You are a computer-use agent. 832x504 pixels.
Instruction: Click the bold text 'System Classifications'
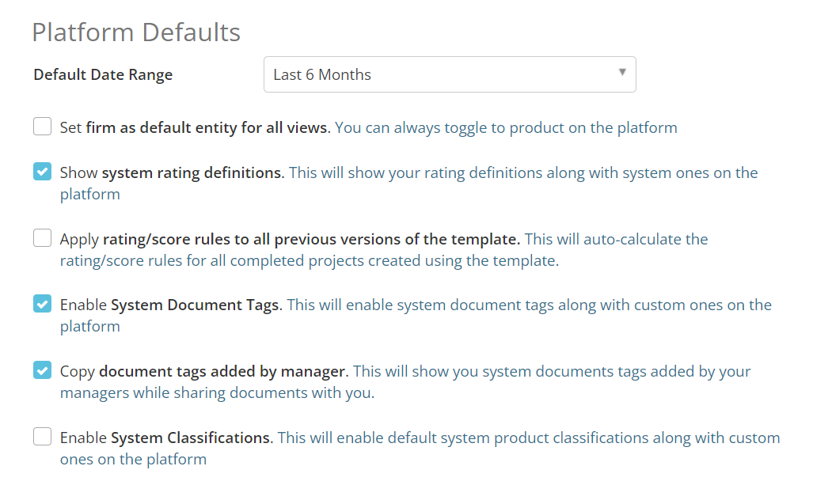[x=191, y=438]
